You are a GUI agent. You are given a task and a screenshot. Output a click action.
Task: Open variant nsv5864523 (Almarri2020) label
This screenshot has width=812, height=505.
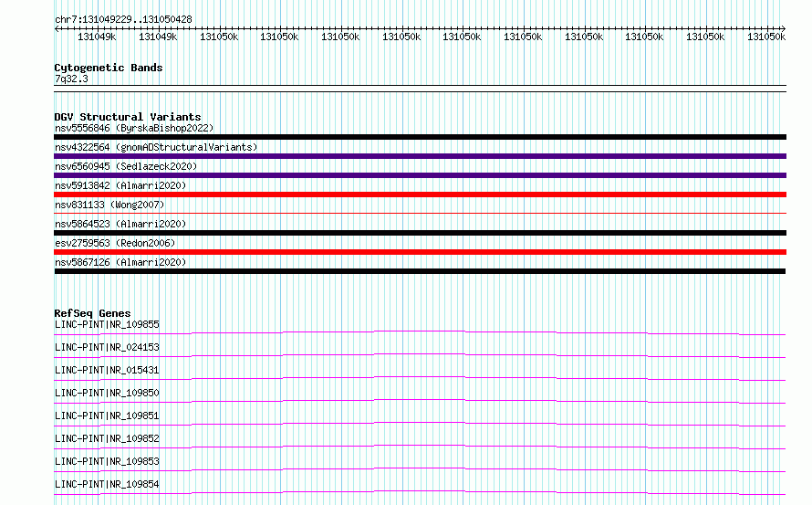tap(120, 224)
